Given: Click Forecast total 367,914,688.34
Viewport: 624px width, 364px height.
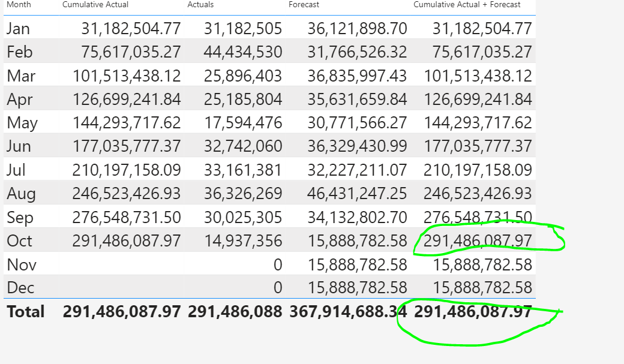Looking at the screenshot, I should click(x=348, y=311).
